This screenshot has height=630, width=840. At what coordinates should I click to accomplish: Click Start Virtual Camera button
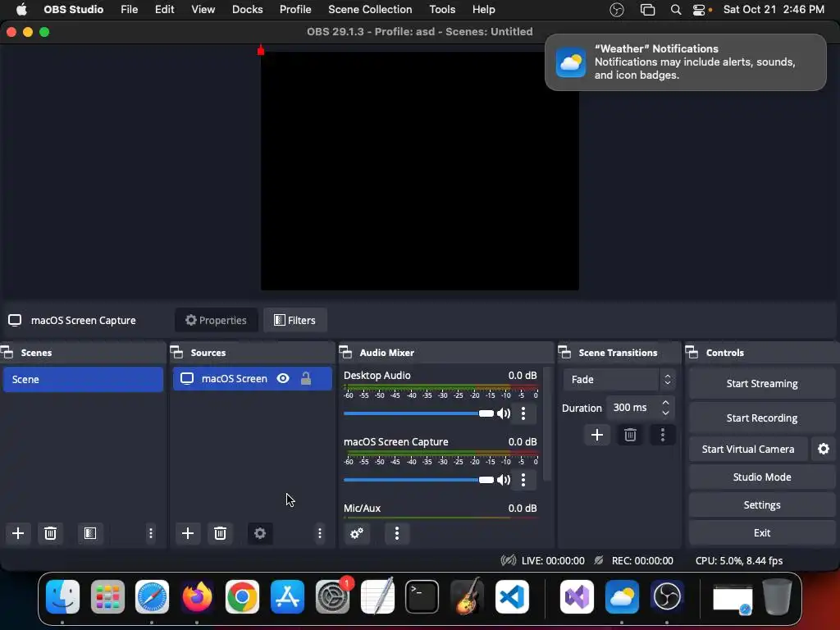pyautogui.click(x=748, y=449)
